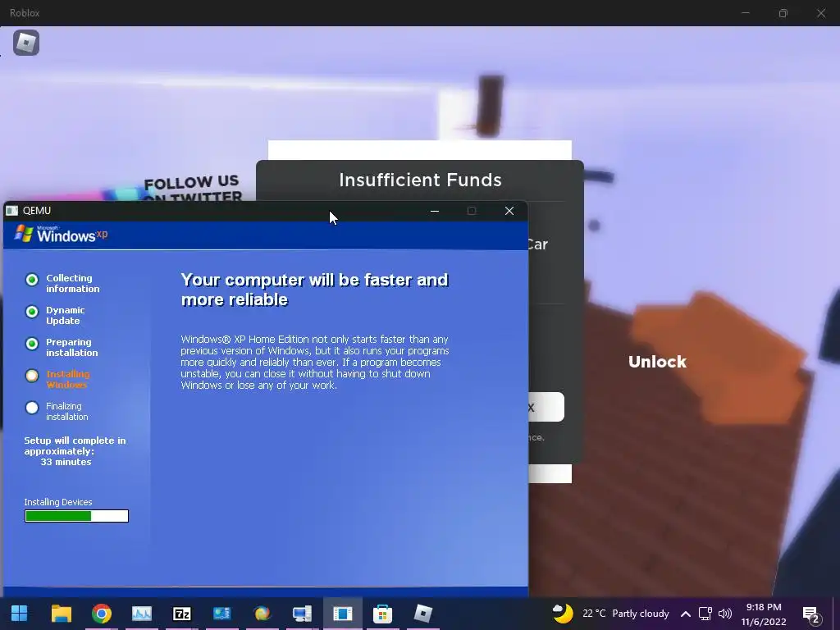This screenshot has width=840, height=630.
Task: Open the weather widget moon icon
Action: pyautogui.click(x=563, y=614)
